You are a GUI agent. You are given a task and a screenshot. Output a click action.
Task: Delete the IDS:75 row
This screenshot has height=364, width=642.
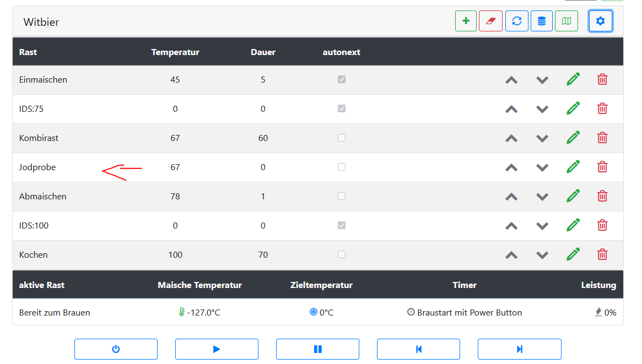(x=602, y=108)
